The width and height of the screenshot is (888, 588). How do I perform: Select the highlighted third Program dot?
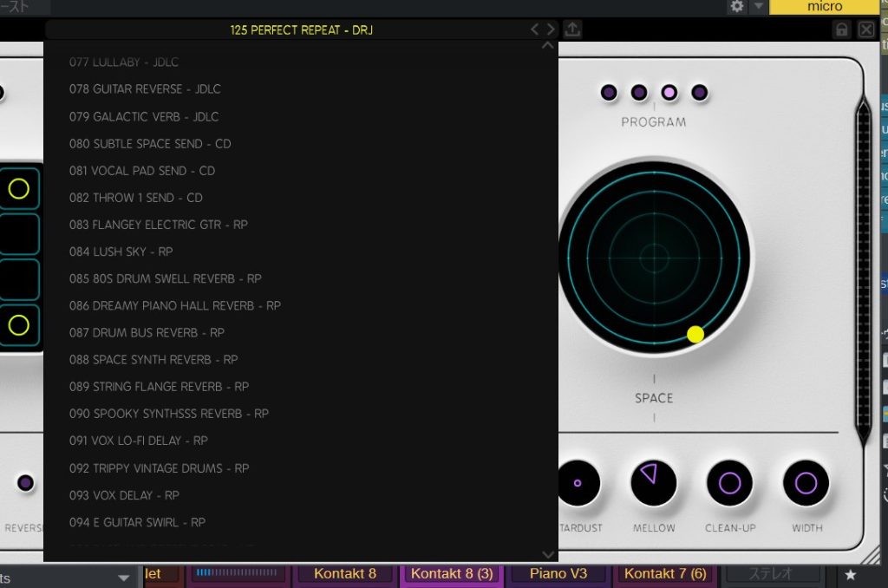669,92
